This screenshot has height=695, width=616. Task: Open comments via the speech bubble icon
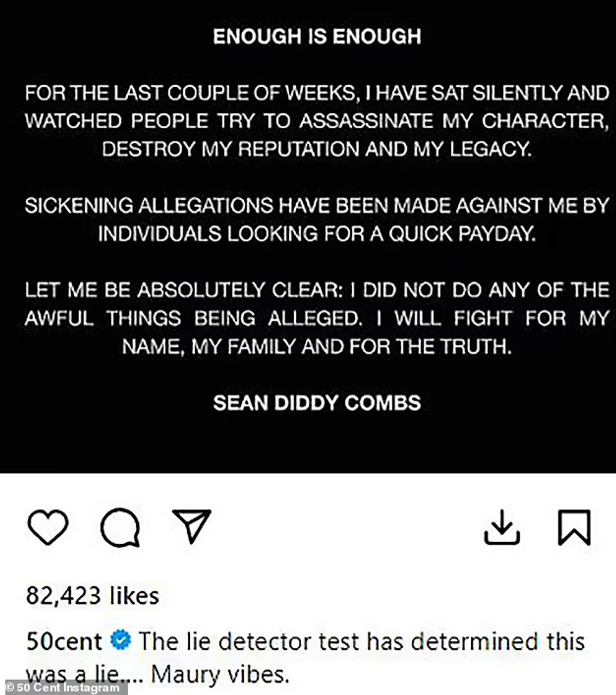click(x=120, y=527)
